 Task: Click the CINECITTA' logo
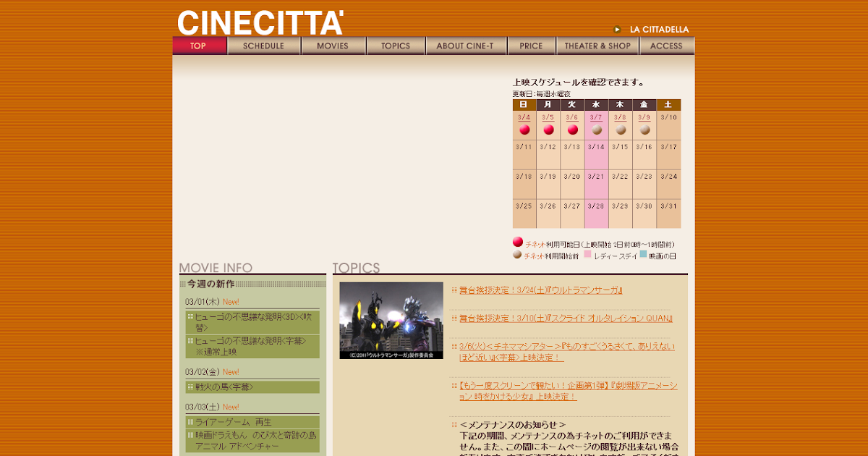260,22
